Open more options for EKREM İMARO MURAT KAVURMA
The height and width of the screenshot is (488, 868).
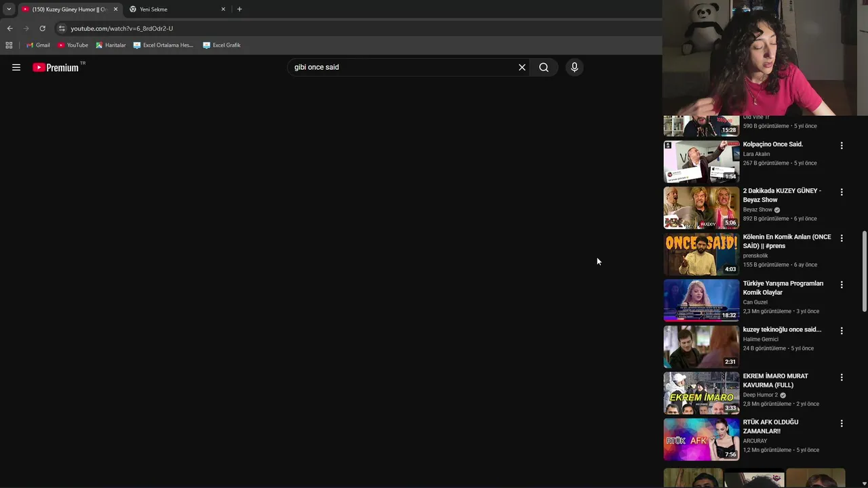(842, 378)
